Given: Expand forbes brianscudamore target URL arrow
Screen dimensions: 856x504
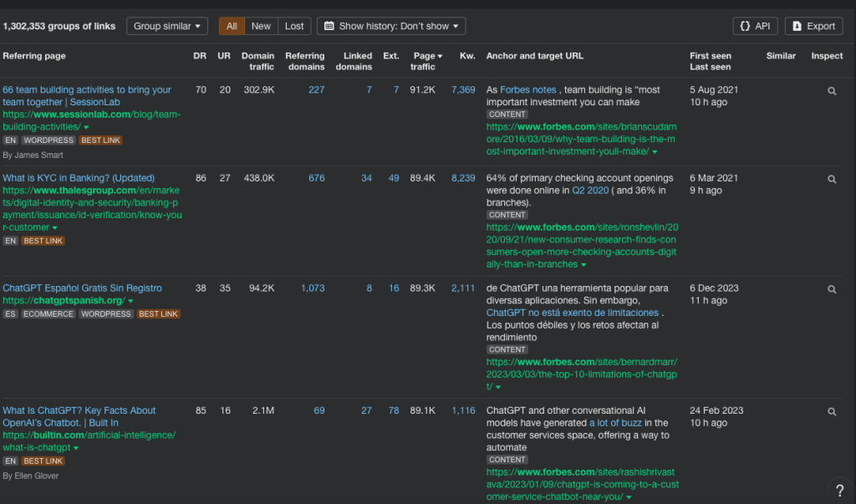Looking at the screenshot, I should 655,152.
